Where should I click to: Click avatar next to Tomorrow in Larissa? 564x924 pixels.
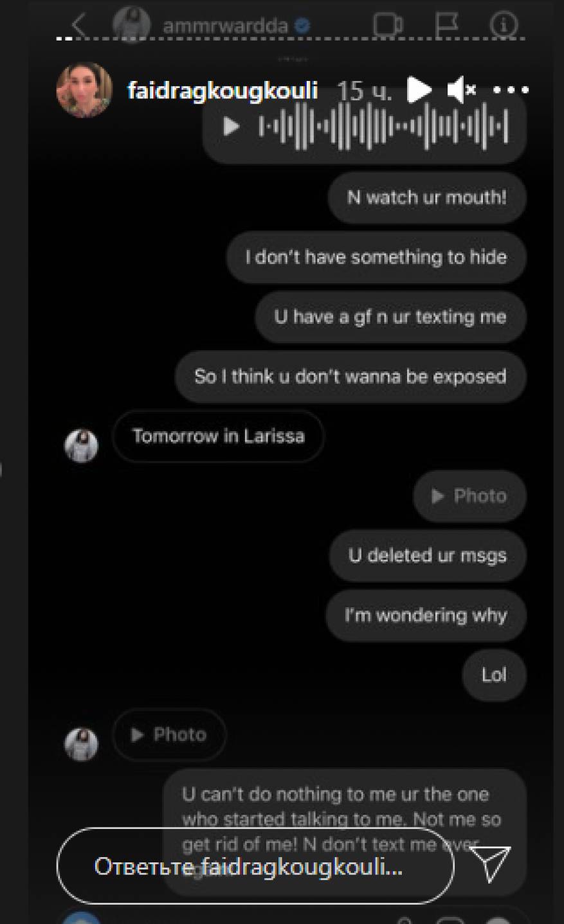point(82,445)
